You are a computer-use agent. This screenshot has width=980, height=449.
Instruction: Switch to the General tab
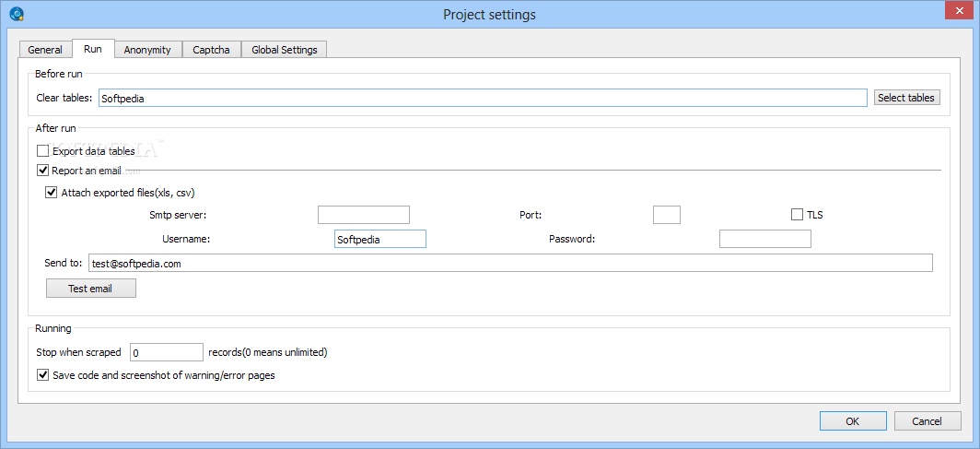45,50
